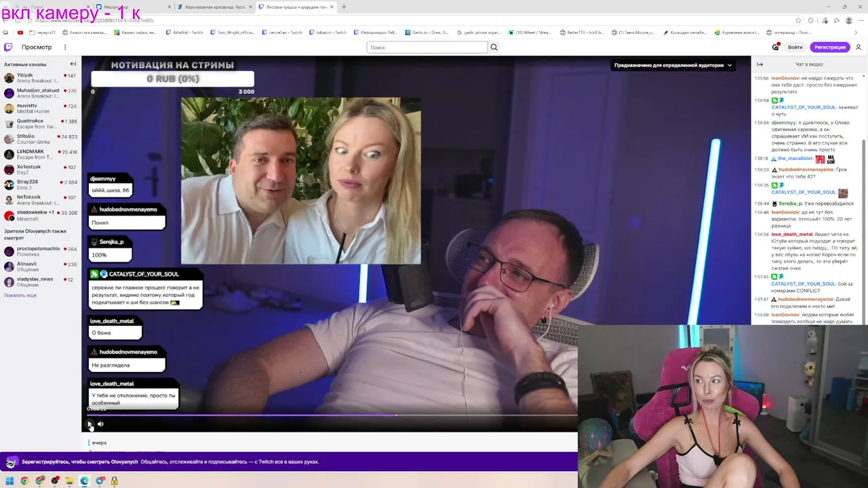Open the Ybiydk channel avatar
This screenshot has width=868, height=488.
point(9,78)
